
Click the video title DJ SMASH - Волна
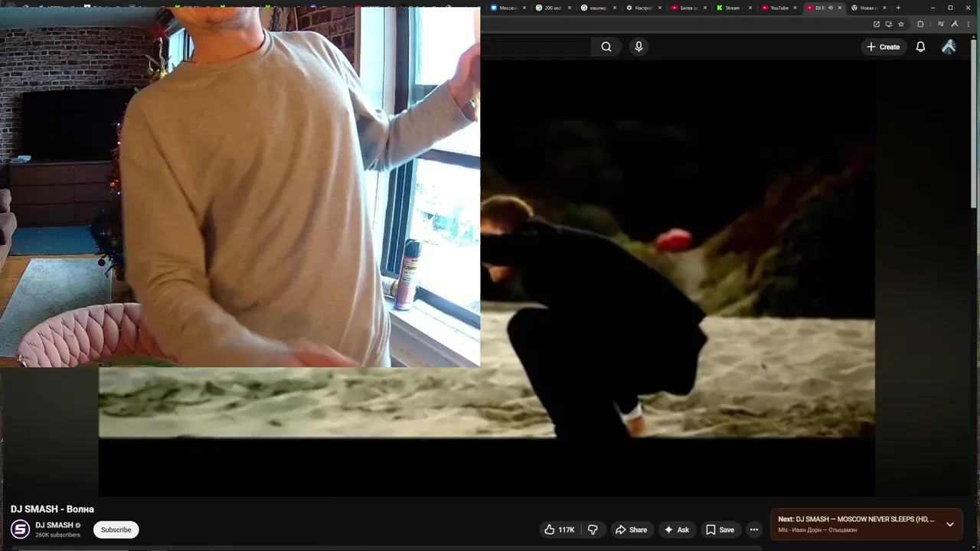coord(52,509)
